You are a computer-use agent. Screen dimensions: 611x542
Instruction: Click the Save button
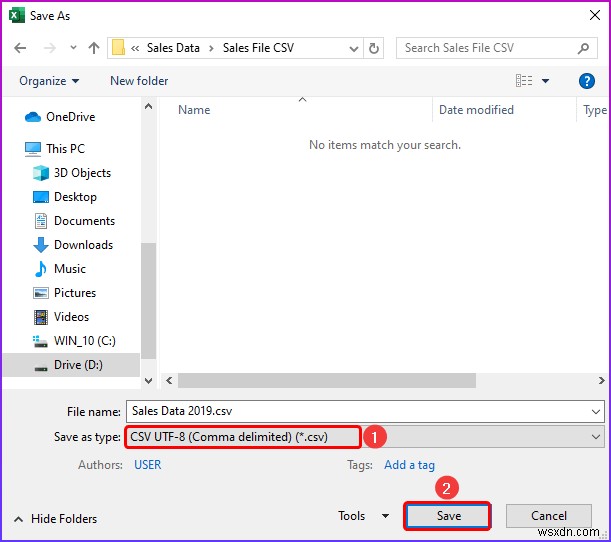click(x=448, y=516)
